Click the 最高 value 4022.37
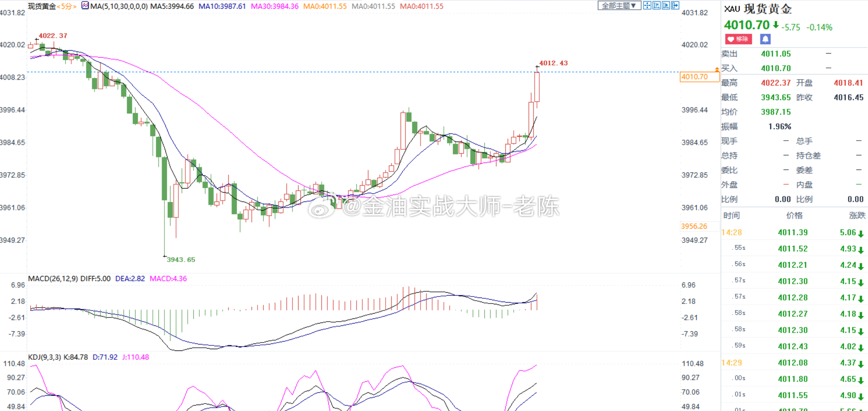The height and width of the screenshot is (411, 868). (x=776, y=83)
